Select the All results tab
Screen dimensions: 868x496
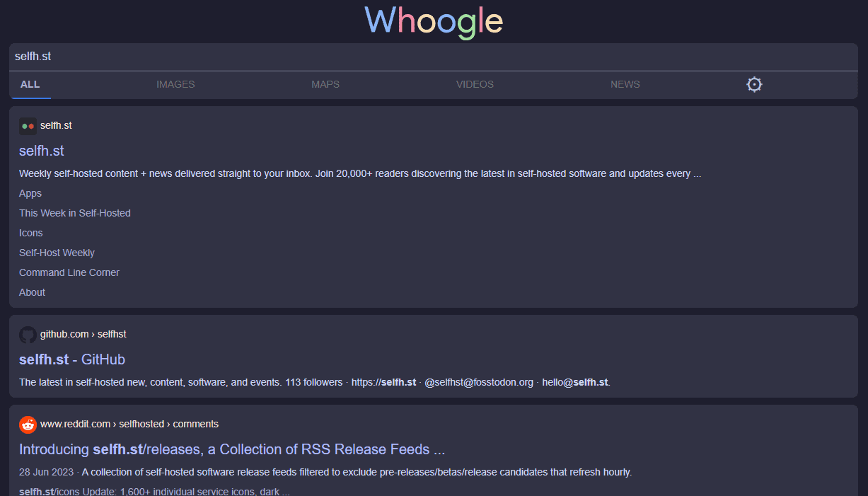coord(30,85)
